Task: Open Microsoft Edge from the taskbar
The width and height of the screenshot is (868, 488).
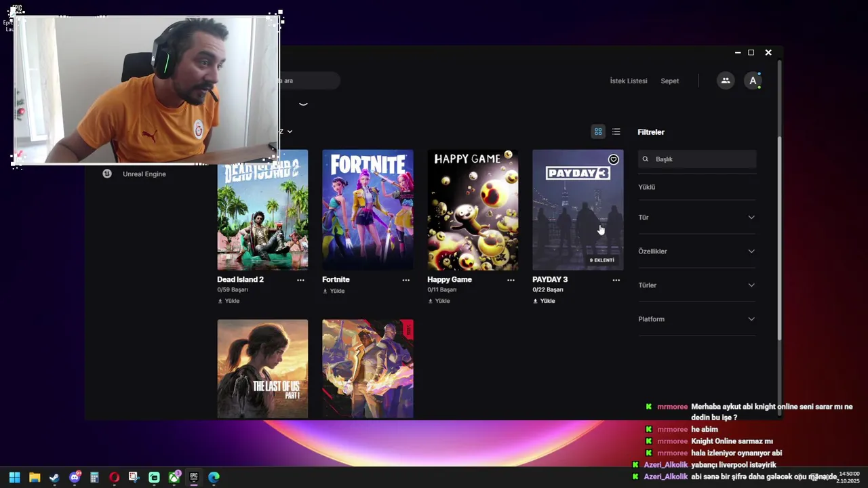Action: (x=214, y=477)
